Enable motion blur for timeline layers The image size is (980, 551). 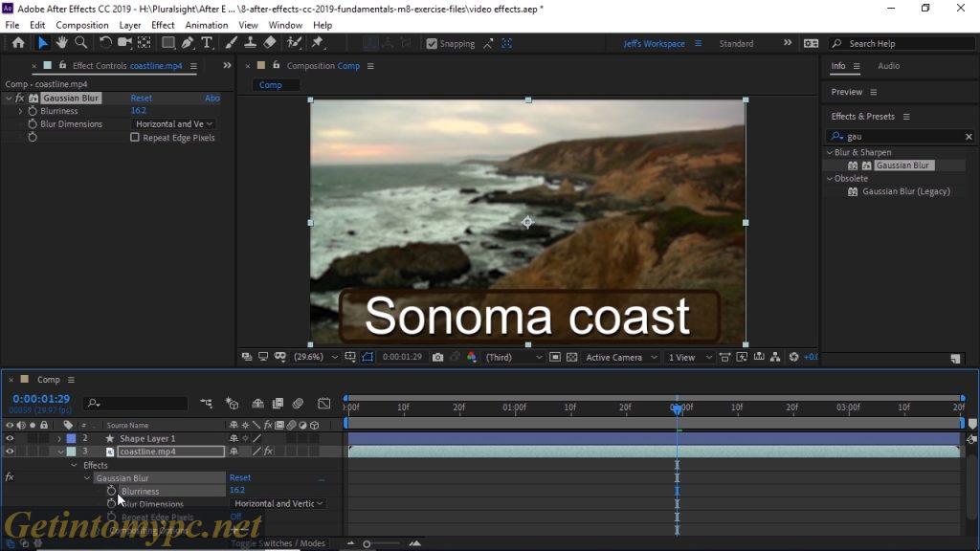299,404
